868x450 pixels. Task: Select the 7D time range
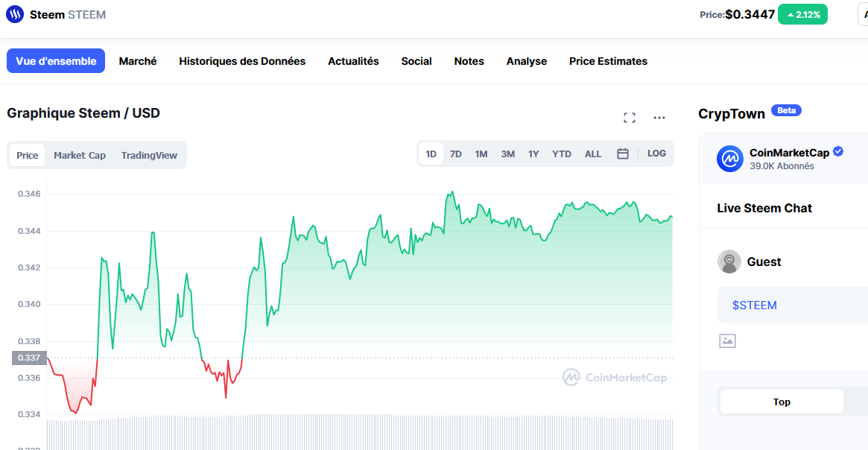coord(455,154)
